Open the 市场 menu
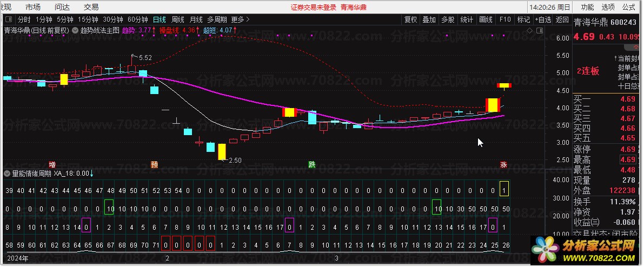 pos(33,7)
